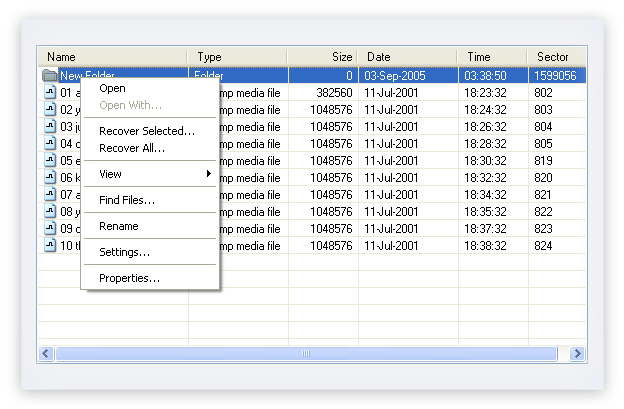The height and width of the screenshot is (409, 624).
Task: Sort by the Name column header
Action: point(112,57)
